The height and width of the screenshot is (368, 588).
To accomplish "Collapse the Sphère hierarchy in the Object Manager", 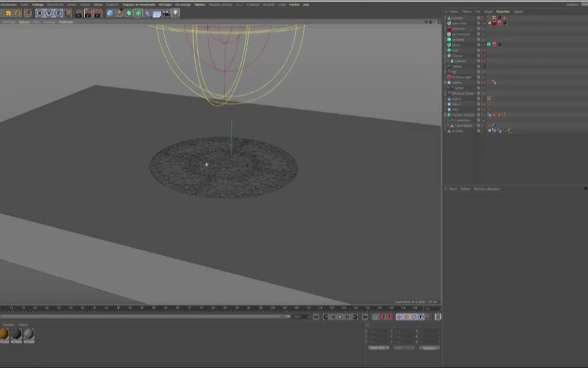I will (445, 82).
